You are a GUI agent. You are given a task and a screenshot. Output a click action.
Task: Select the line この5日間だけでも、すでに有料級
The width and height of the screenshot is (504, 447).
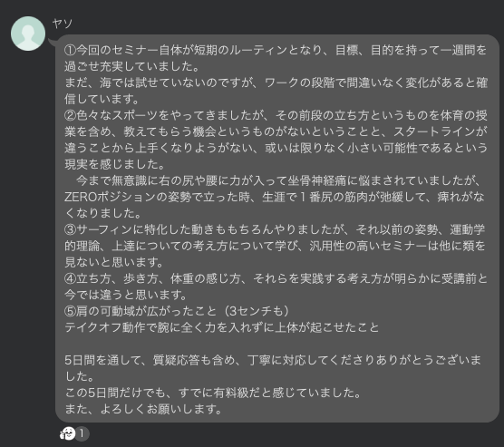pos(213,393)
